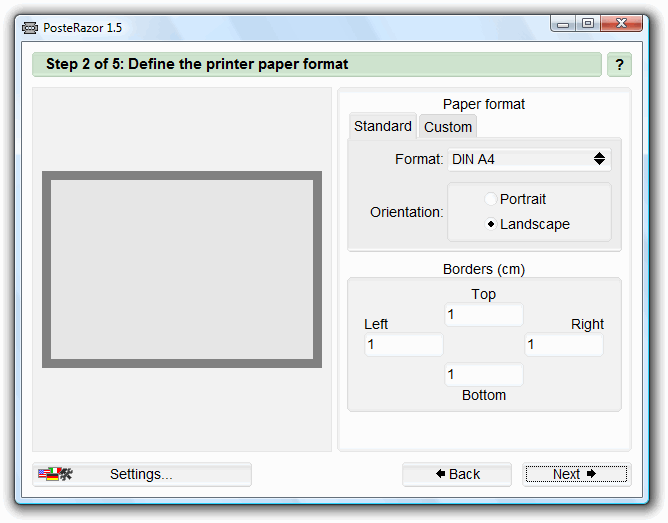Screen dimensions: 668x523
Task: Go to the previous step with Back
Action: pyautogui.click(x=457, y=474)
